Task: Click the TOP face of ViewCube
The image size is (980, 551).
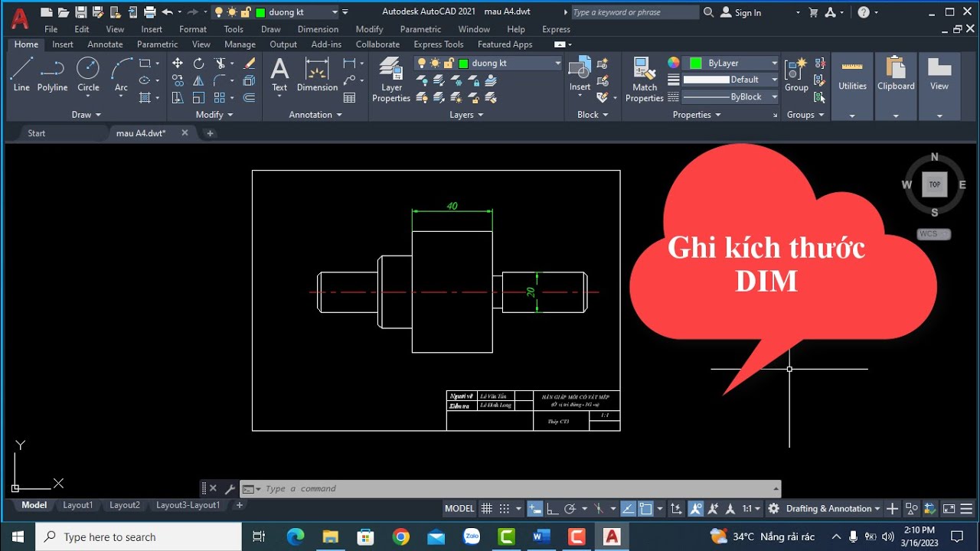Action: tap(934, 184)
